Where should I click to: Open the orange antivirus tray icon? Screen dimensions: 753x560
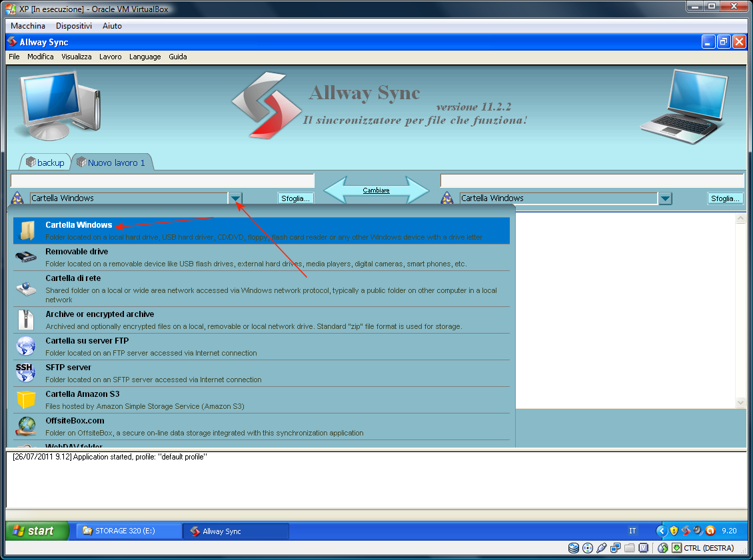pos(710,531)
